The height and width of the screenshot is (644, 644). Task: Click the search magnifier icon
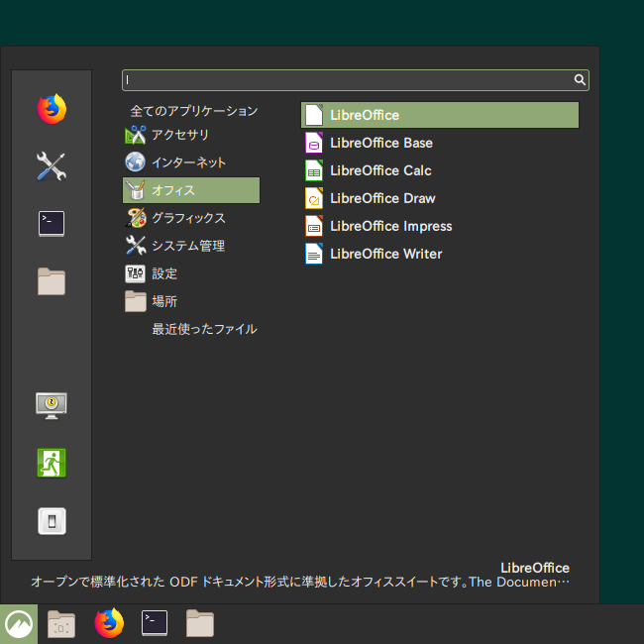pos(580,79)
